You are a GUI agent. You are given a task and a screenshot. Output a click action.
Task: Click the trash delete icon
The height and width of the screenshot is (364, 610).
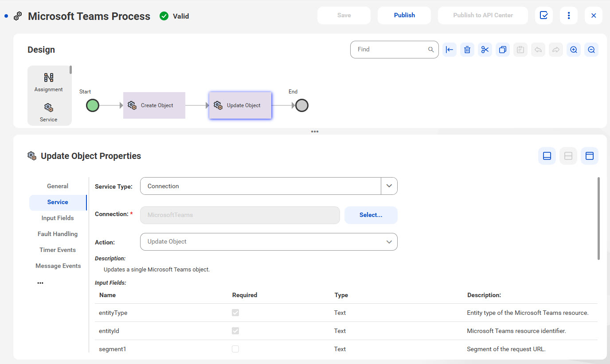coord(467,50)
